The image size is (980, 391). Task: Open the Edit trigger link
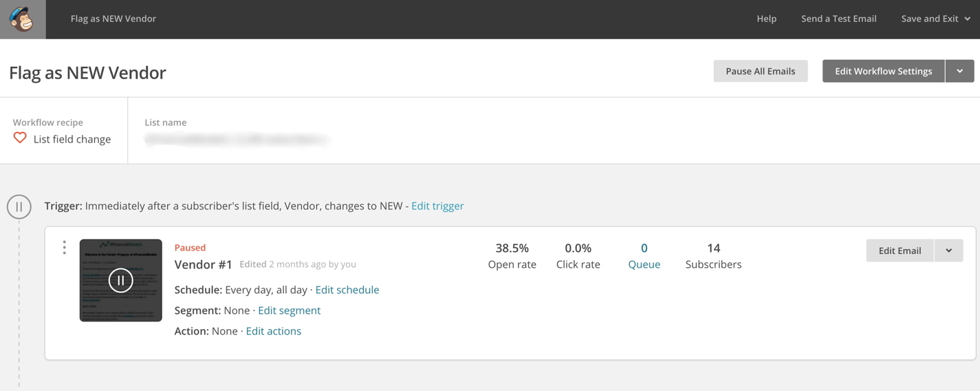click(x=437, y=206)
